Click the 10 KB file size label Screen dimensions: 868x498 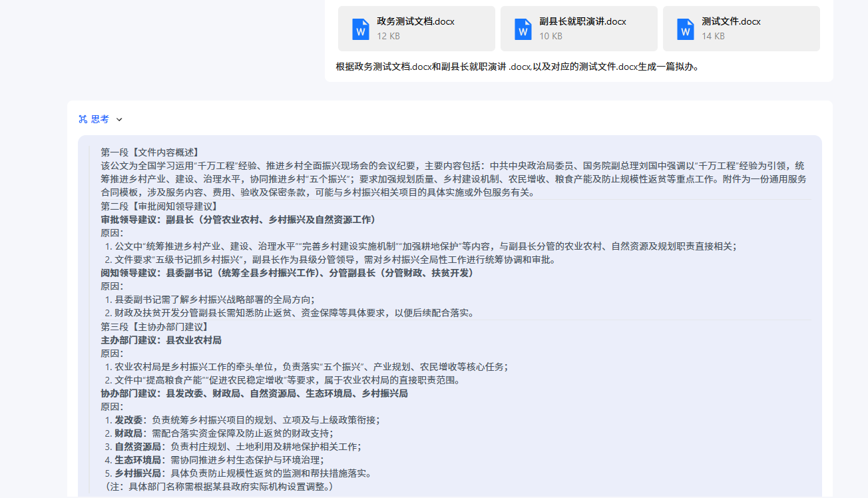tap(550, 36)
